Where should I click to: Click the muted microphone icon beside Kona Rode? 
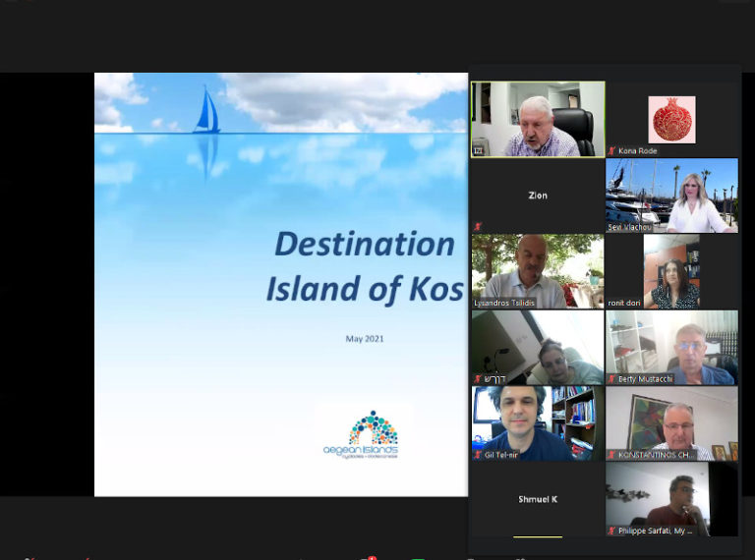click(x=611, y=151)
